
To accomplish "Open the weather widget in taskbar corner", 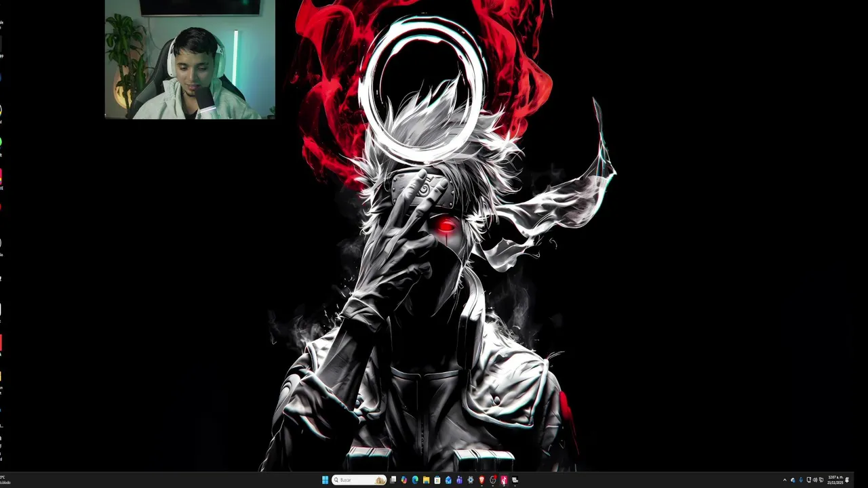I will coord(5,480).
